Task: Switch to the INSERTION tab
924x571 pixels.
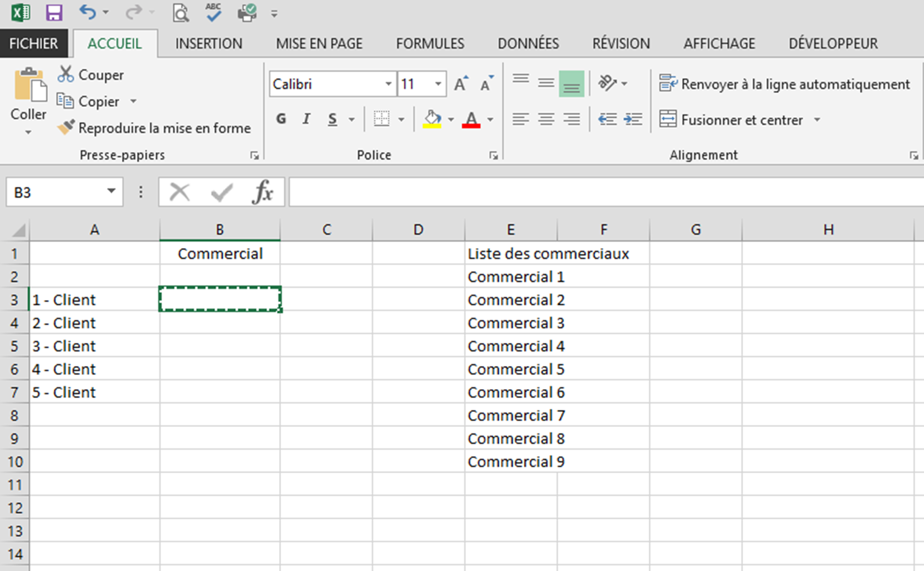Action: [x=209, y=43]
